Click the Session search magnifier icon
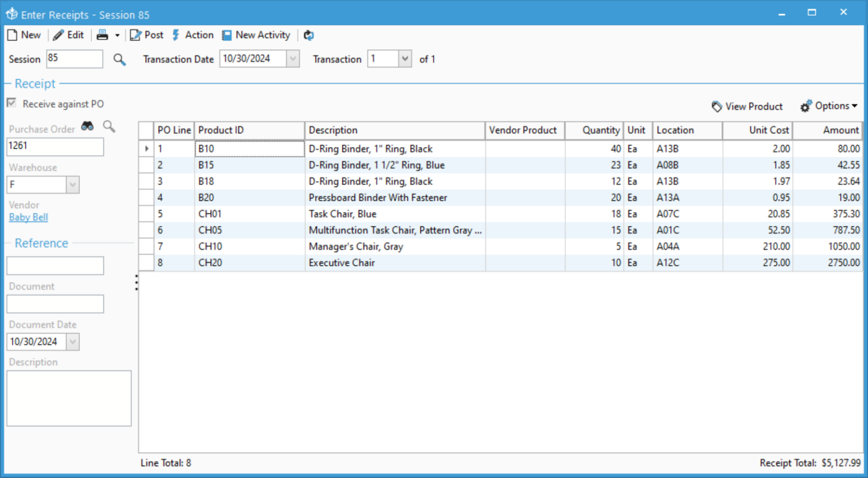The height and width of the screenshot is (478, 868). [119, 59]
